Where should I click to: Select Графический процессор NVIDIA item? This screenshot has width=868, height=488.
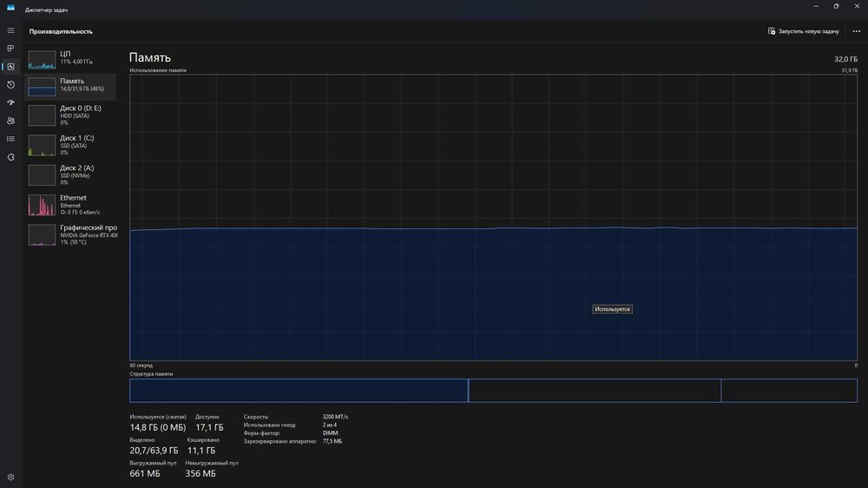pos(71,234)
